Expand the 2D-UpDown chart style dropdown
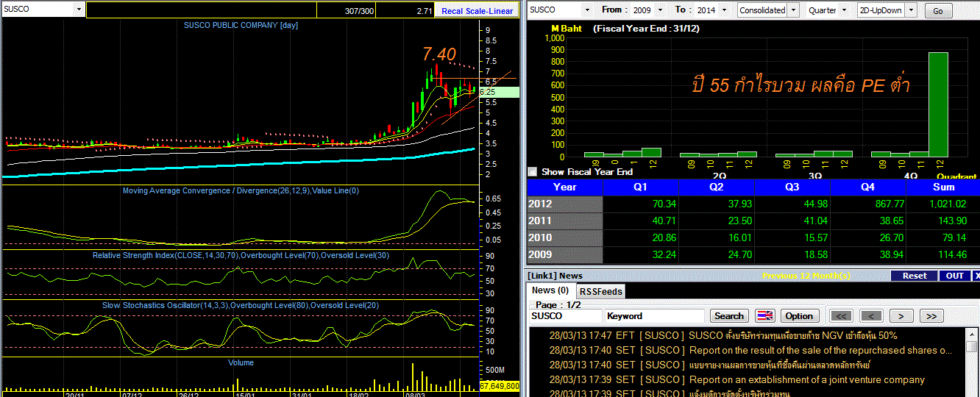980x397 pixels. 911,10
